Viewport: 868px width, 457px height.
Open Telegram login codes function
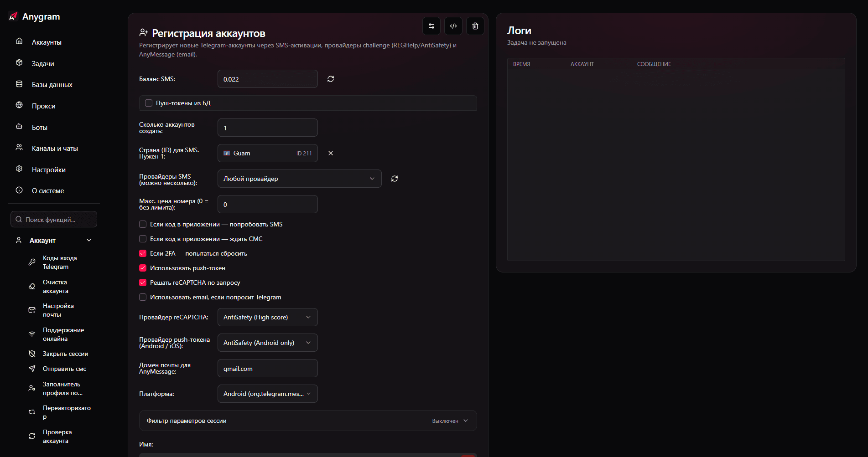point(59,262)
